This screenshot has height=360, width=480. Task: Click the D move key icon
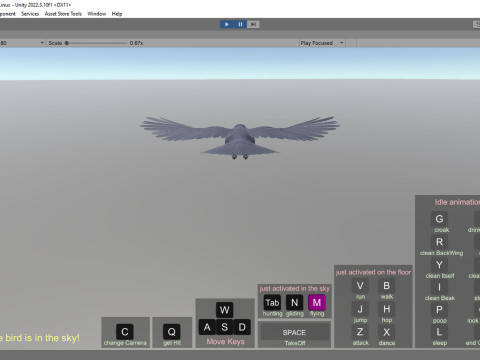click(x=242, y=327)
